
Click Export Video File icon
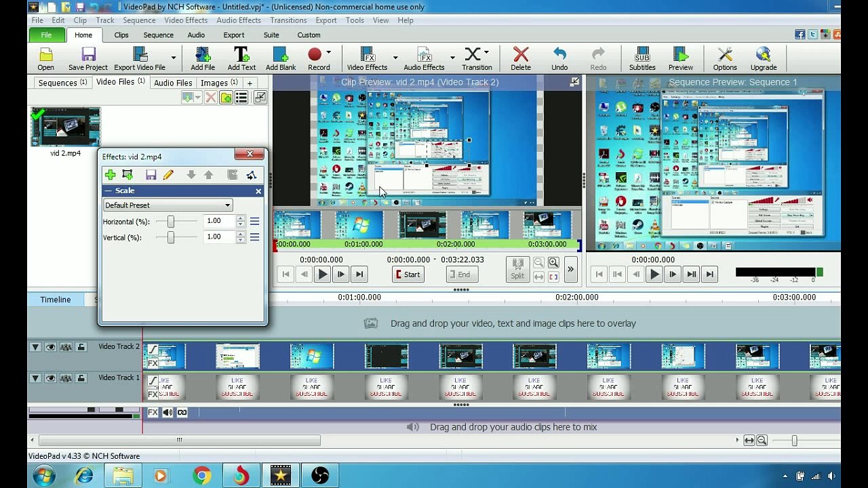tap(140, 59)
